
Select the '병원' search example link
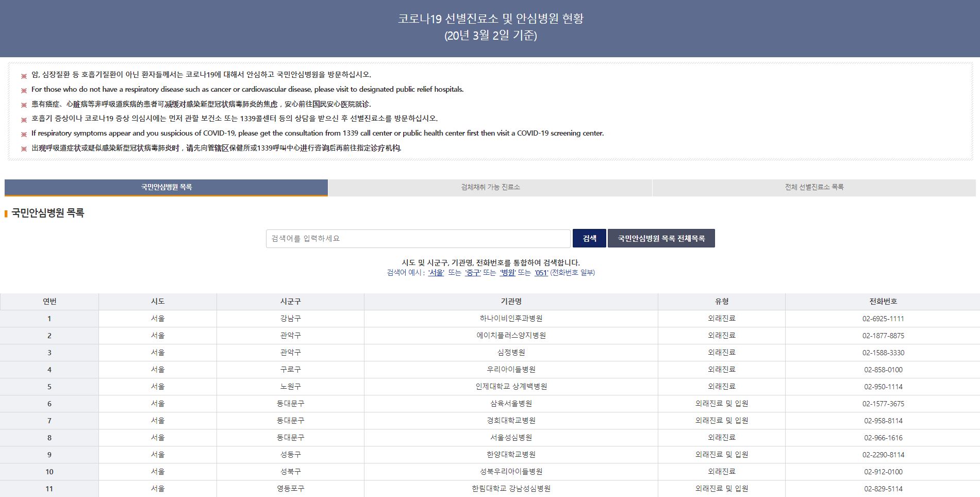coord(508,273)
